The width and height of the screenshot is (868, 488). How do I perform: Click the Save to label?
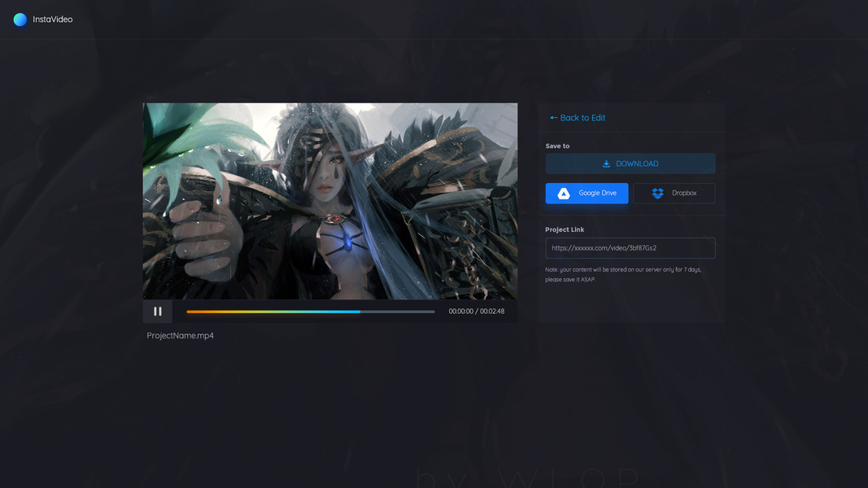(x=557, y=146)
